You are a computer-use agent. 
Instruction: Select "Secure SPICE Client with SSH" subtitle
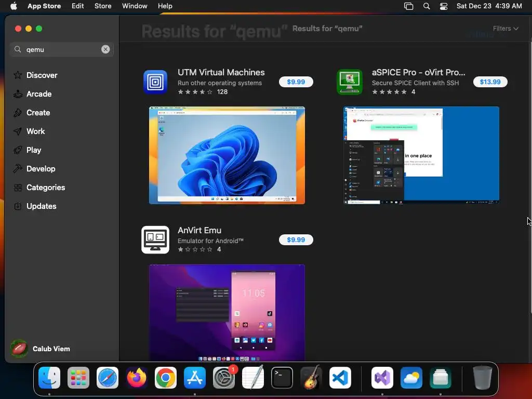(x=415, y=83)
